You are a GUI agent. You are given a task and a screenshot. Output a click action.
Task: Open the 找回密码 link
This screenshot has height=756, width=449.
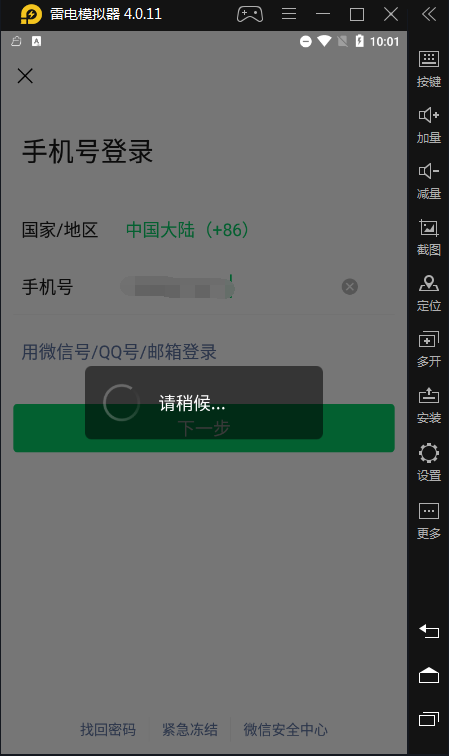point(108,729)
